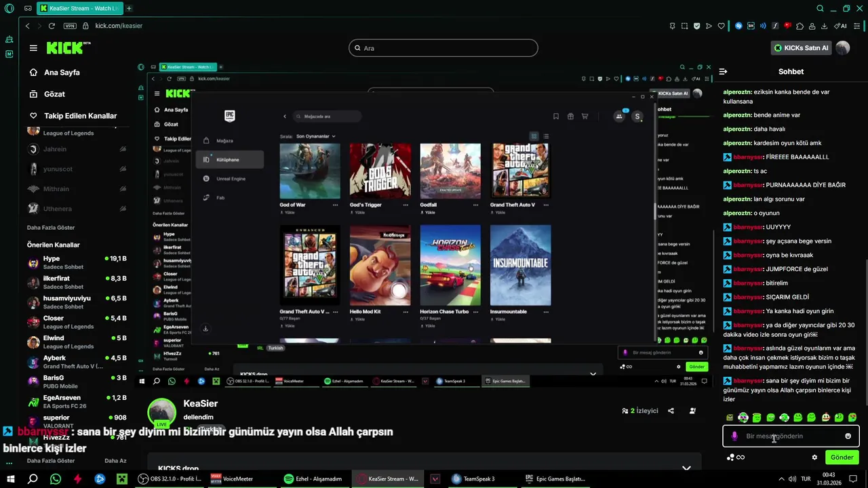Click Daha Az at sidebar bottom
868x488 pixels.
click(115, 461)
